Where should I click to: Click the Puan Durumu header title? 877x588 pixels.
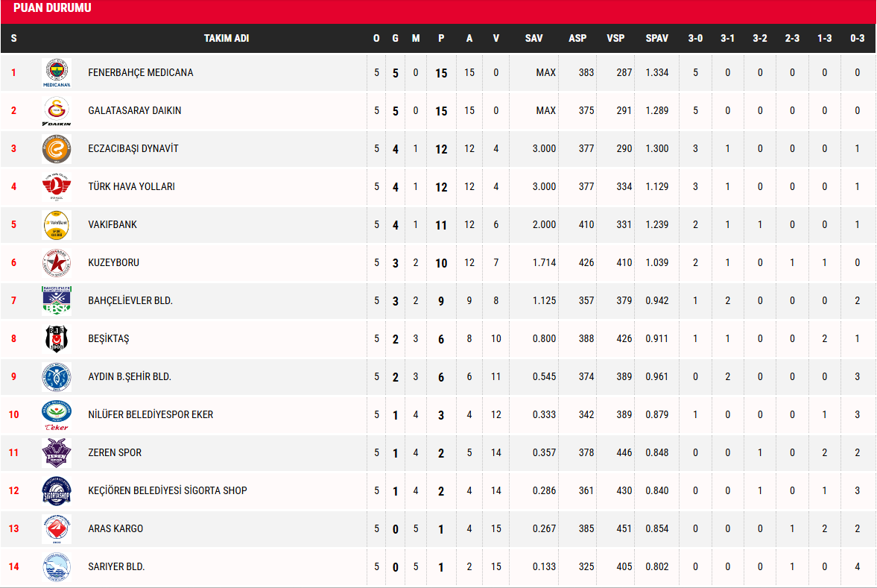coord(53,8)
